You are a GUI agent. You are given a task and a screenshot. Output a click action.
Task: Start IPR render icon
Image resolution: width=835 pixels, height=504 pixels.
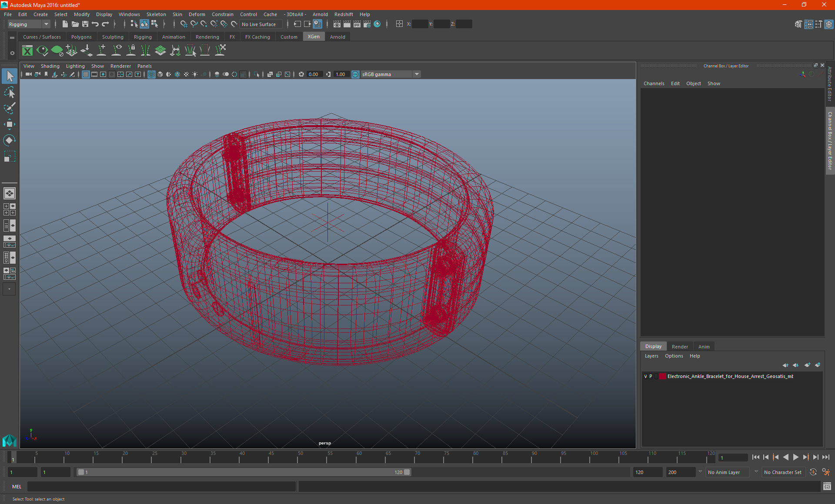[357, 24]
